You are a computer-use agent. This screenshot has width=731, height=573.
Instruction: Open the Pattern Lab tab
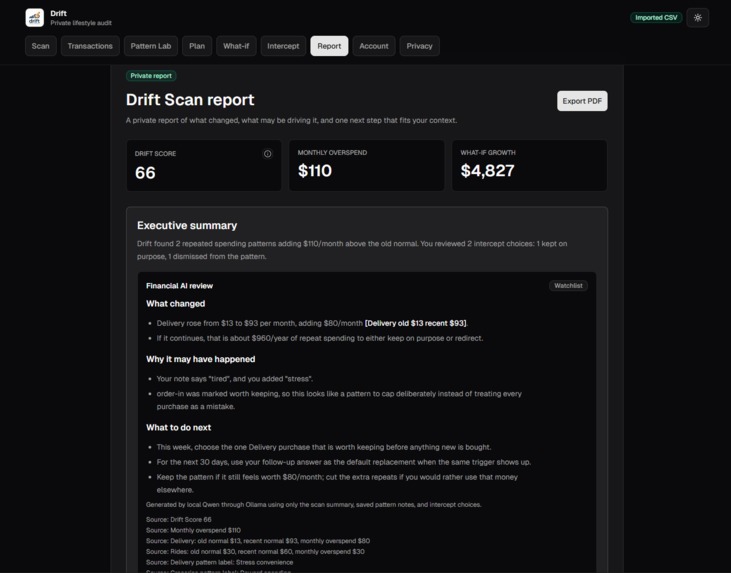pyautogui.click(x=151, y=46)
